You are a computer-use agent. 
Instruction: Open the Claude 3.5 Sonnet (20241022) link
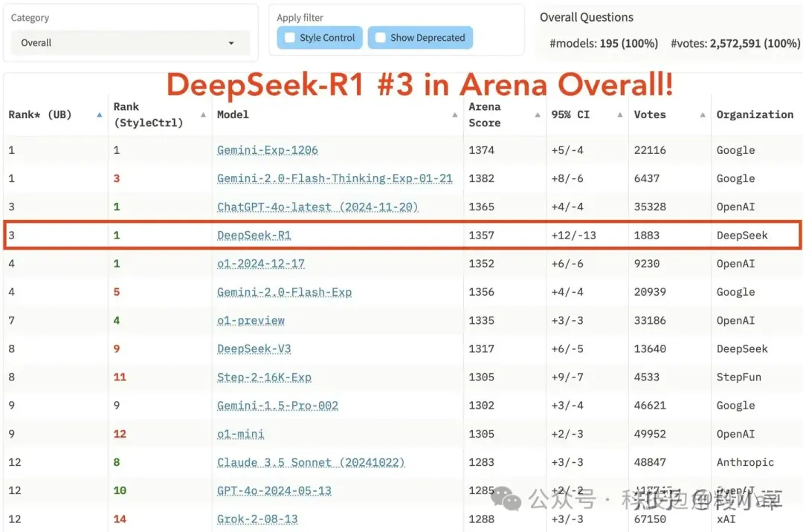[311, 462]
